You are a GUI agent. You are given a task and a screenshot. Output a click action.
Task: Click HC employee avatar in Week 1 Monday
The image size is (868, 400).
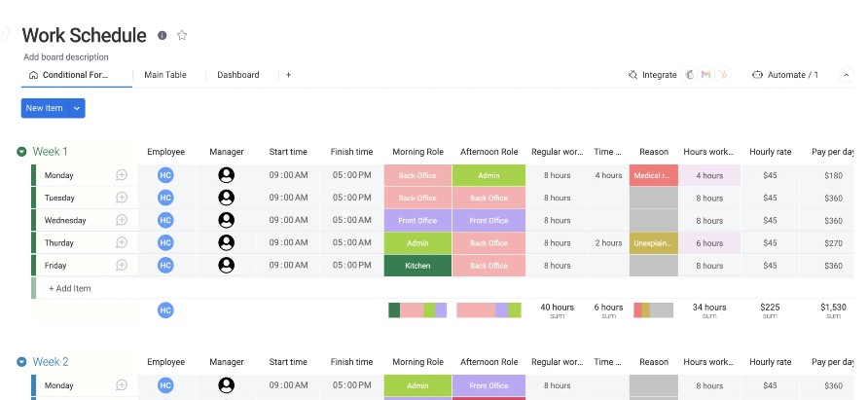point(165,175)
